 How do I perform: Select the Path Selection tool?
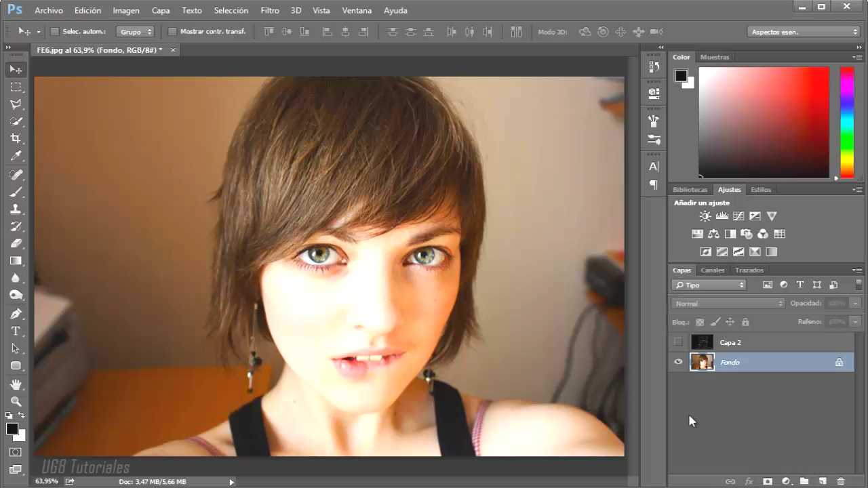[x=16, y=348]
